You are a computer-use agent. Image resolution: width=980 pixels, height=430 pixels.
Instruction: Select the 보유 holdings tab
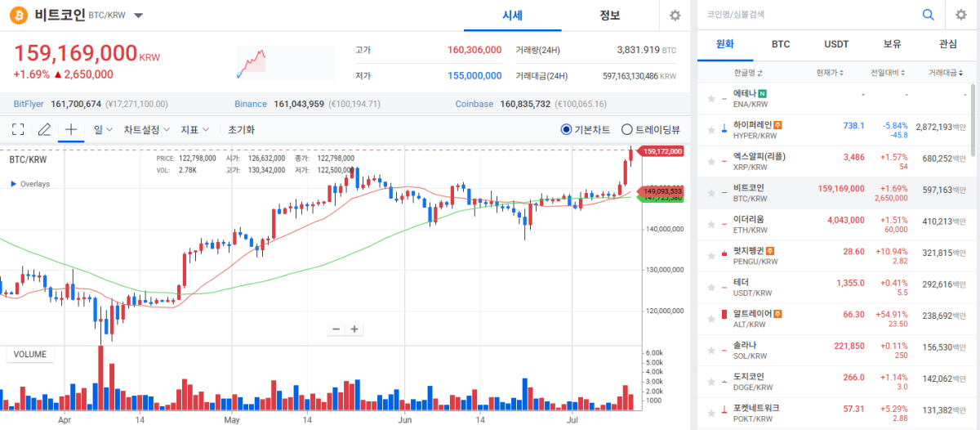(892, 44)
